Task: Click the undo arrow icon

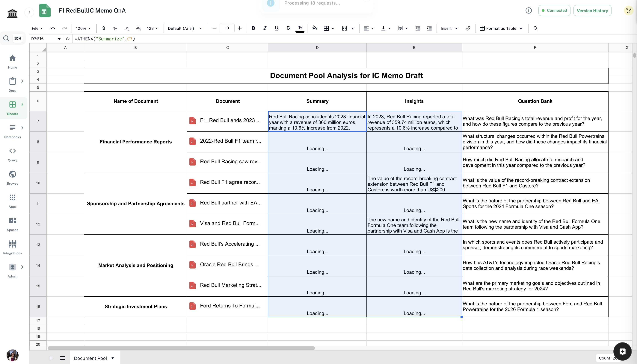Action: pyautogui.click(x=52, y=28)
